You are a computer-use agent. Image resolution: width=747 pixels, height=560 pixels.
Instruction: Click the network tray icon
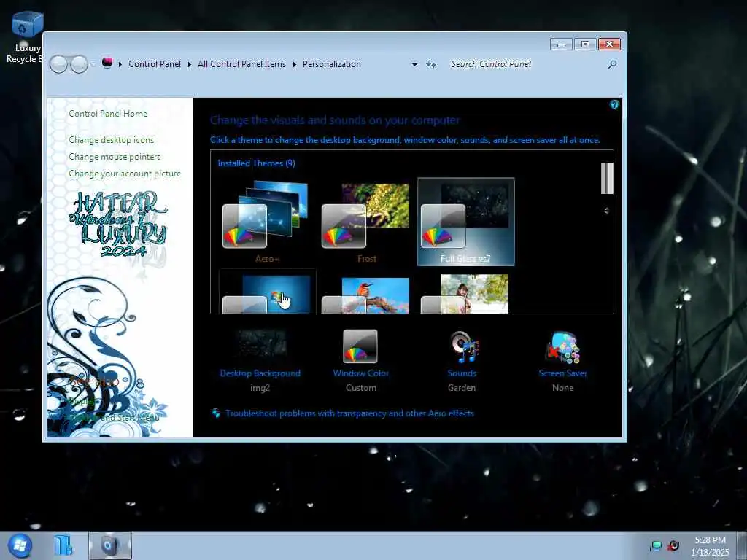[x=656, y=545]
